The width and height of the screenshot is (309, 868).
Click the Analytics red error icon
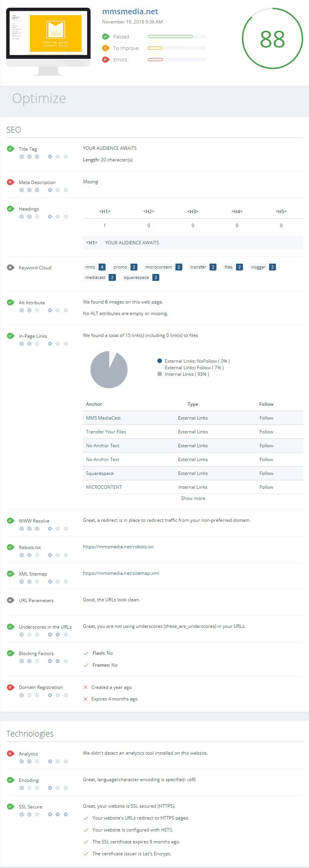[11, 753]
